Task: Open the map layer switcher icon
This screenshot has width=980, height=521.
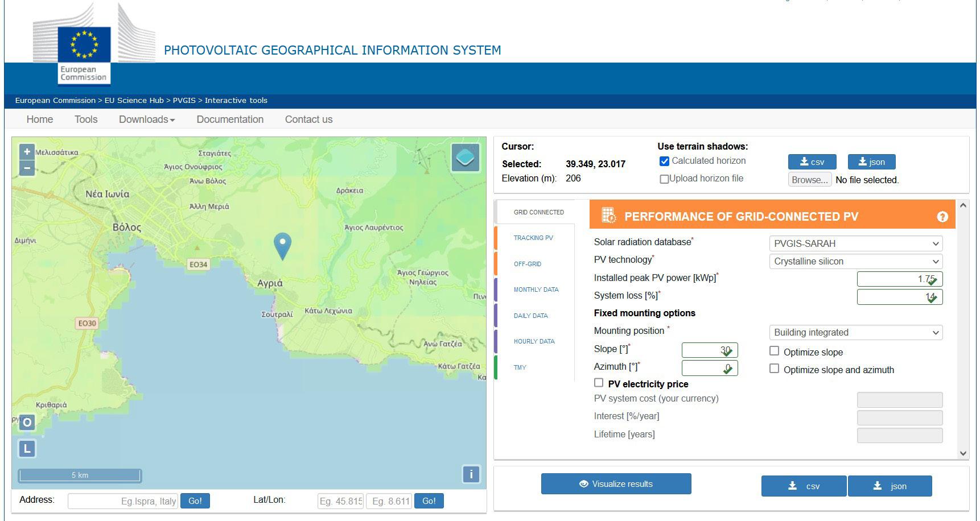Action: pos(465,158)
